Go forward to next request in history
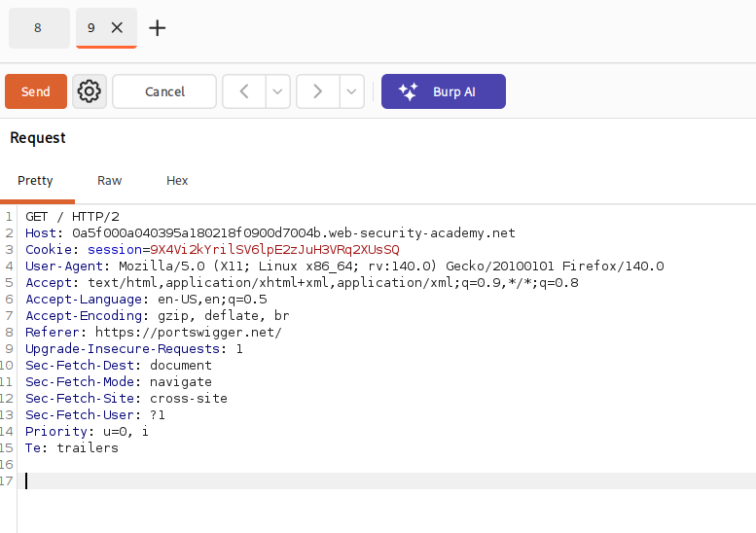This screenshot has height=533, width=756. coord(318,91)
